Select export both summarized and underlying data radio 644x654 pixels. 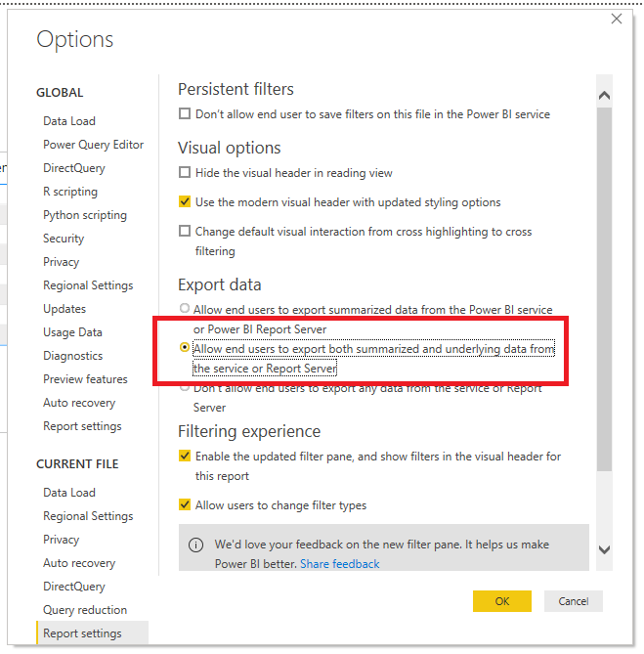[x=185, y=347]
